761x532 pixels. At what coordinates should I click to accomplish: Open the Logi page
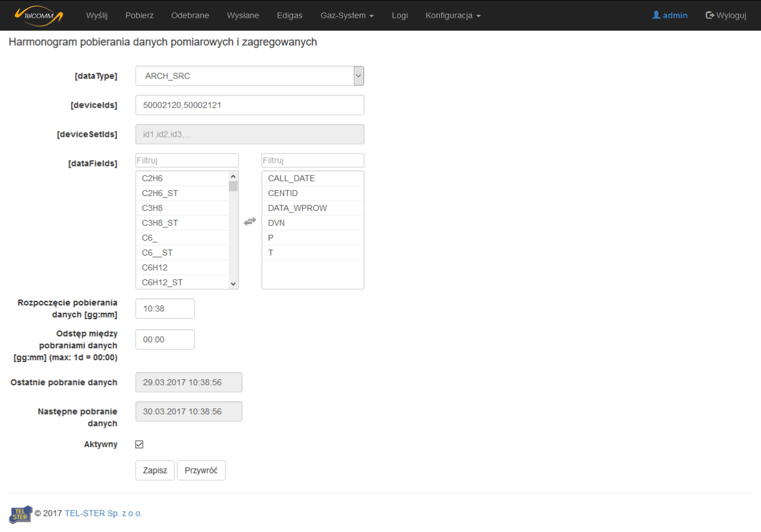coord(400,15)
